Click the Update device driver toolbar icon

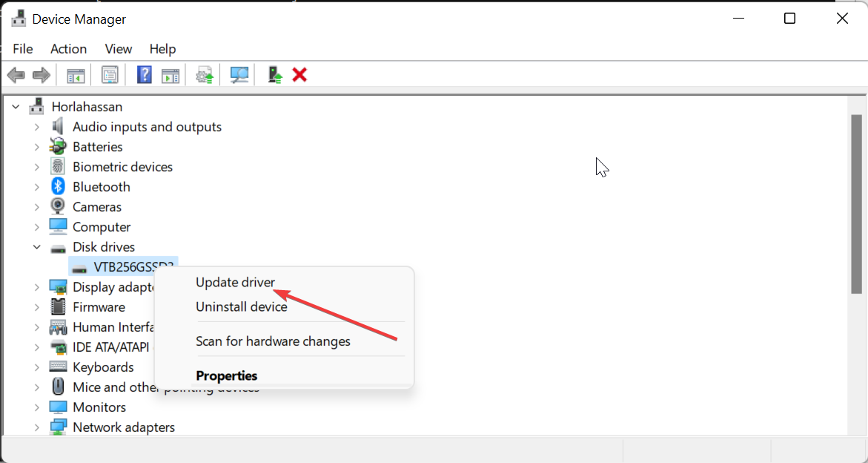pyautogui.click(x=205, y=75)
